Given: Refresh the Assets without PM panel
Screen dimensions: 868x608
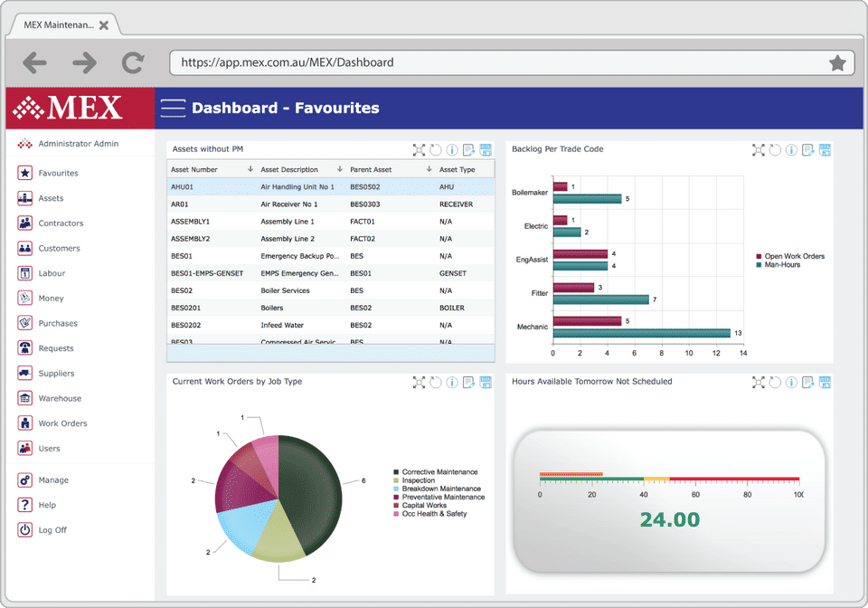Looking at the screenshot, I should click(x=436, y=149).
